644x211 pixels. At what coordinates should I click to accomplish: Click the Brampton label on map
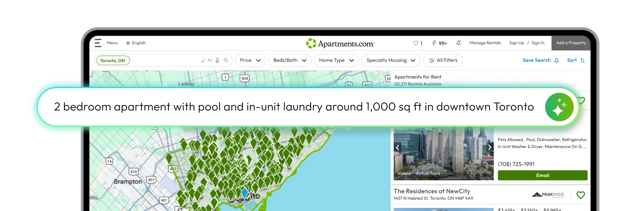coord(128,181)
